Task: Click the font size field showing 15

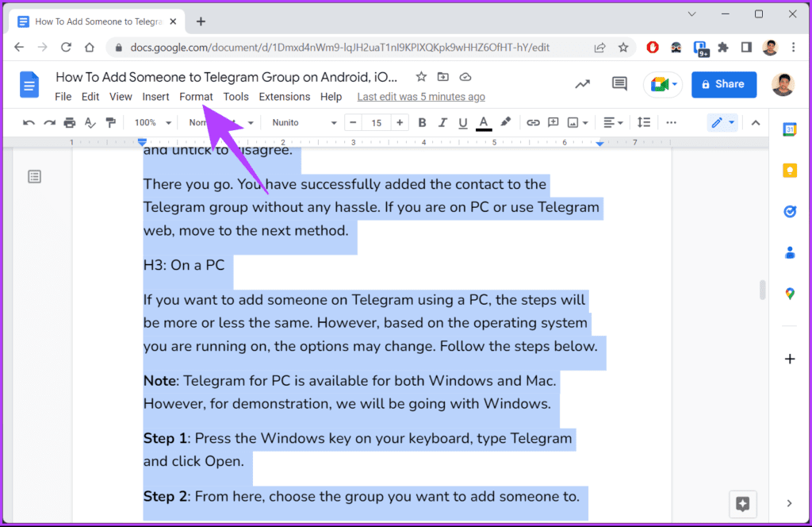Action: pyautogui.click(x=377, y=123)
